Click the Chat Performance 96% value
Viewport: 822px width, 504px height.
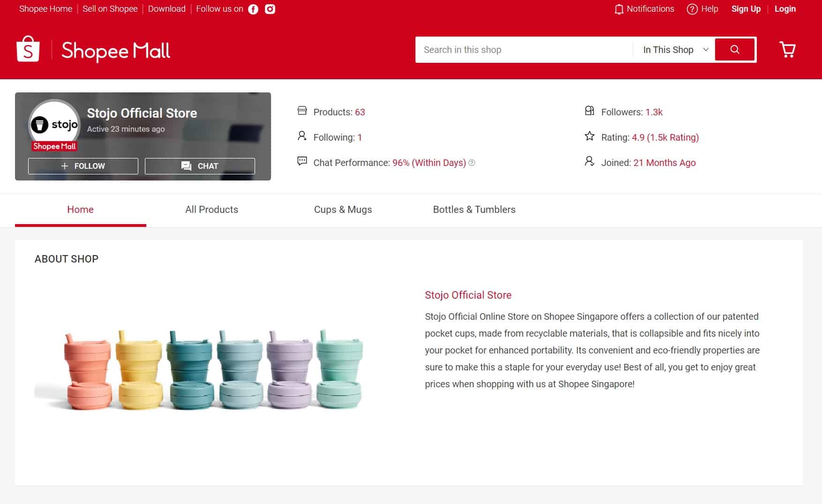pos(429,163)
